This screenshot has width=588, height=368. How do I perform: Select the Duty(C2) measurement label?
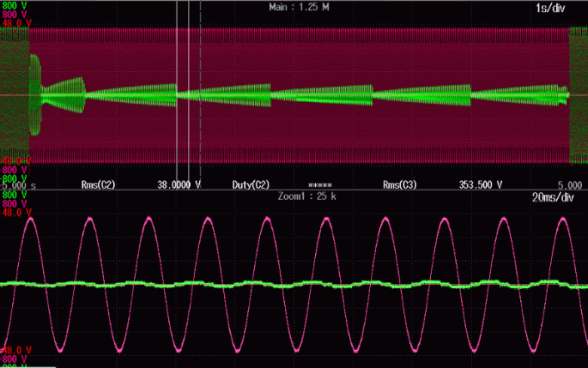(251, 184)
